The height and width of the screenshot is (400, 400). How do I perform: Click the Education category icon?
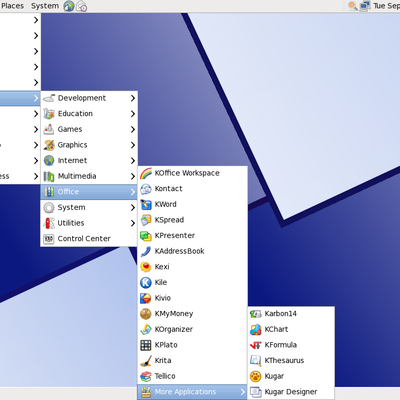[49, 114]
